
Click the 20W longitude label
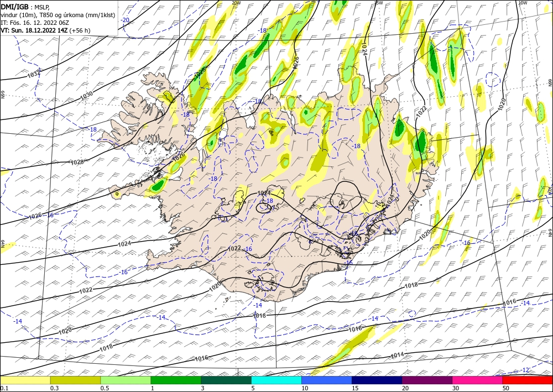click(x=236, y=2)
